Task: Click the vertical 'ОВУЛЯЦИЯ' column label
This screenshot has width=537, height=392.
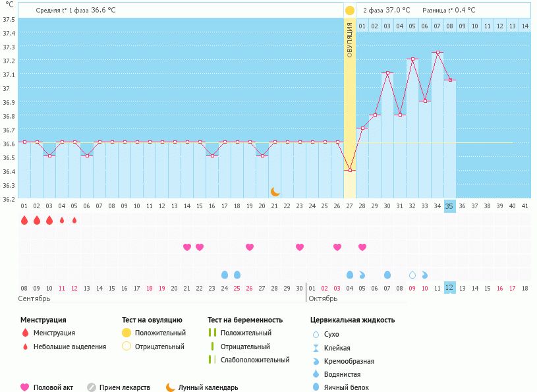Action: pyautogui.click(x=350, y=41)
